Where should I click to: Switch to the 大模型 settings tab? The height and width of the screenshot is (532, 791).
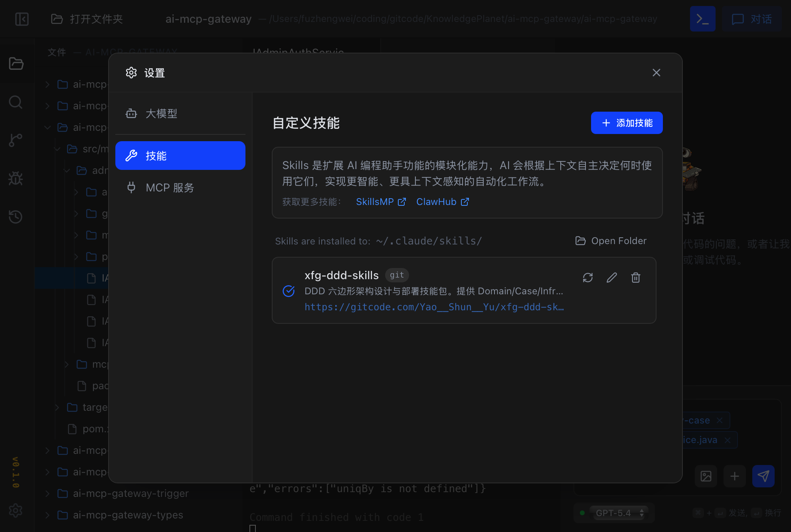pos(161,114)
